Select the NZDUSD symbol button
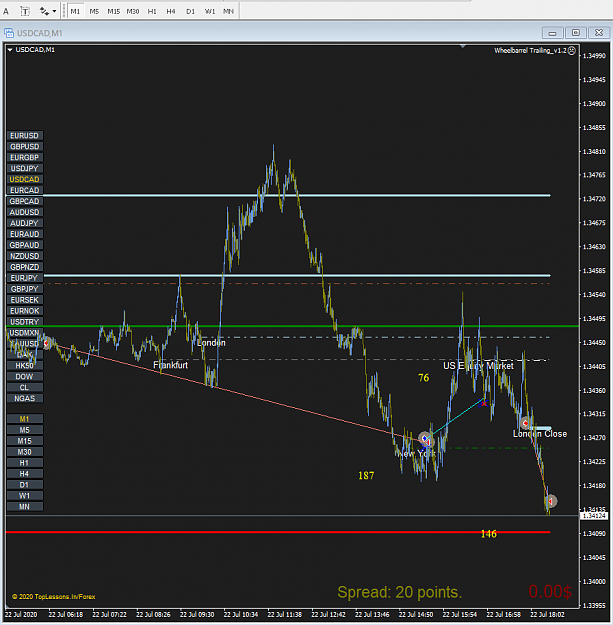The height and width of the screenshot is (625, 613). click(x=25, y=256)
